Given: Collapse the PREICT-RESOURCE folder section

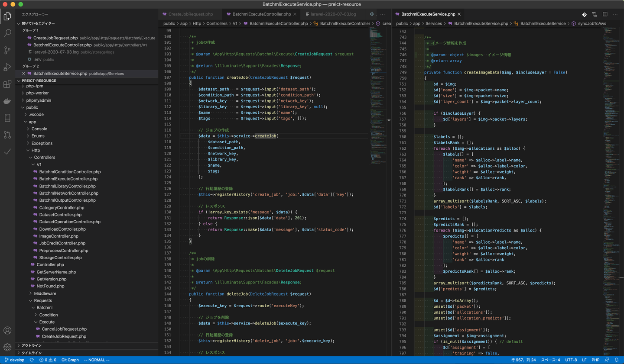Looking at the screenshot, I should tap(39, 81).
